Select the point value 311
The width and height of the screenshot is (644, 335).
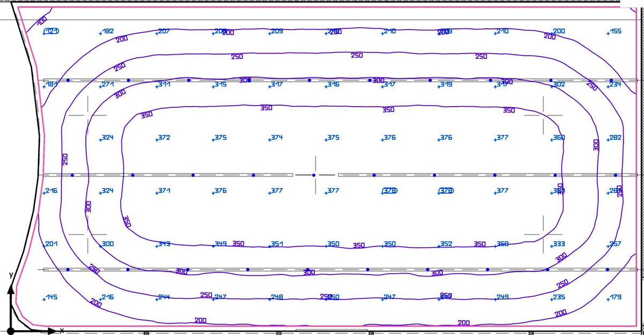coord(164,84)
